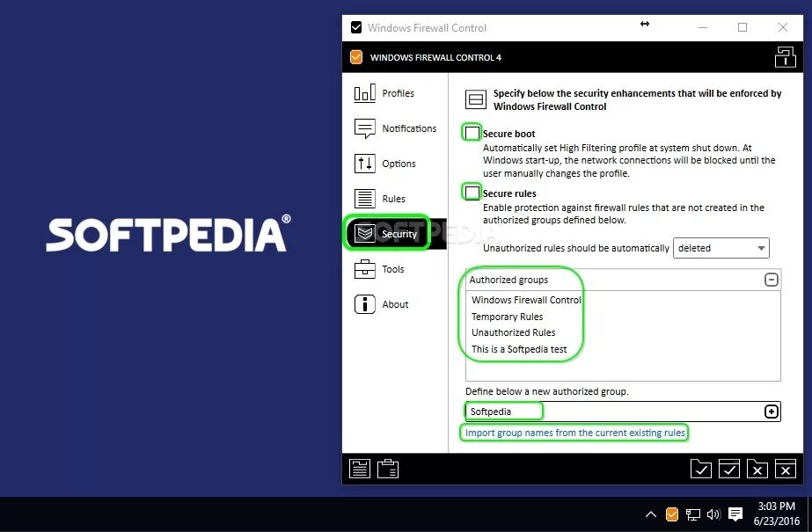812x532 pixels.
Task: Click the remove authorized group minus icon
Action: click(771, 280)
